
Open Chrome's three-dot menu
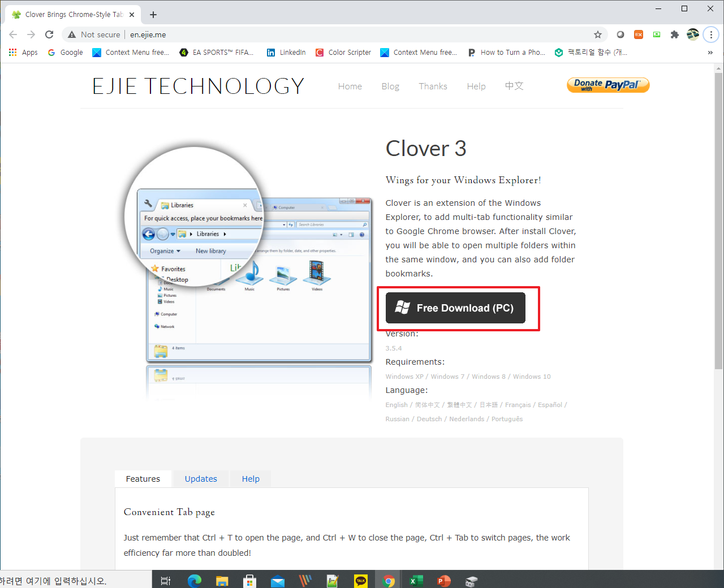(x=711, y=34)
